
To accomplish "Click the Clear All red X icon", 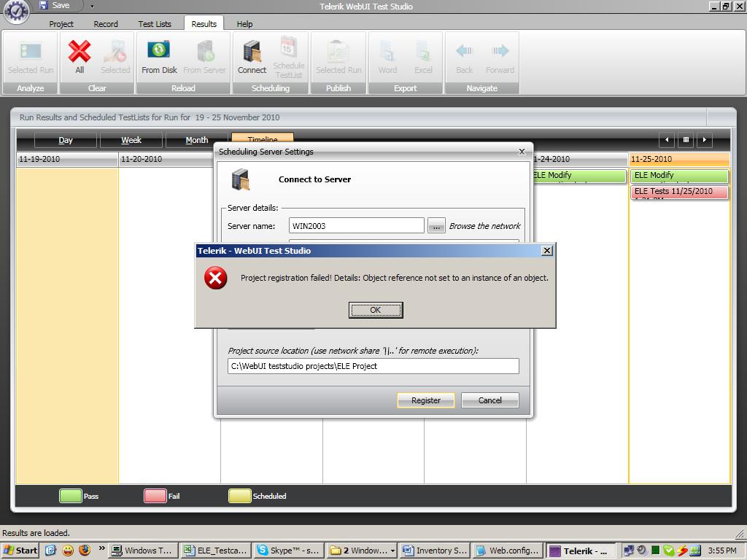I will click(80, 52).
